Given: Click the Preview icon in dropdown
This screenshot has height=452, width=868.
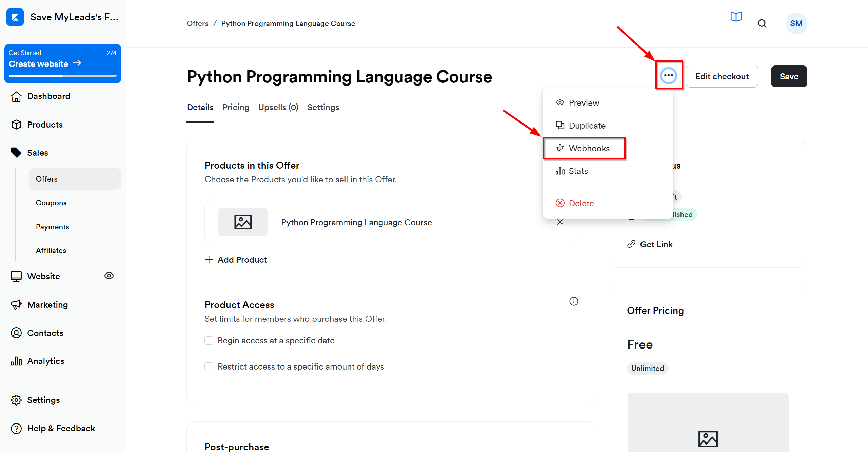Looking at the screenshot, I should [560, 102].
